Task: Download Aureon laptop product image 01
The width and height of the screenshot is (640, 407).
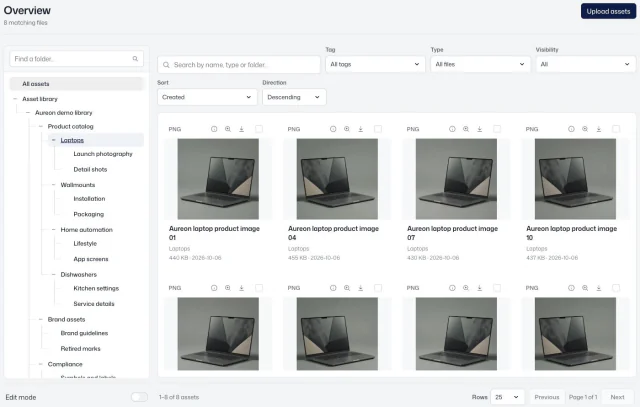Action: click(242, 129)
